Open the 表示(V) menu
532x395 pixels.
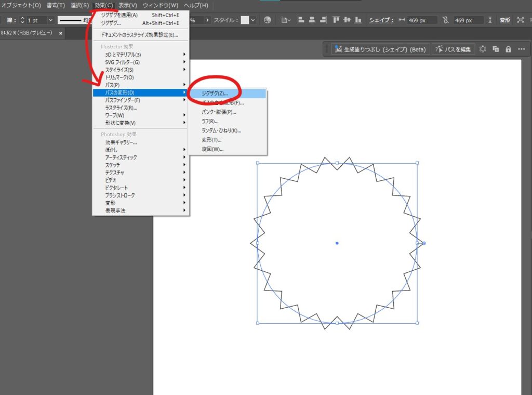click(128, 5)
